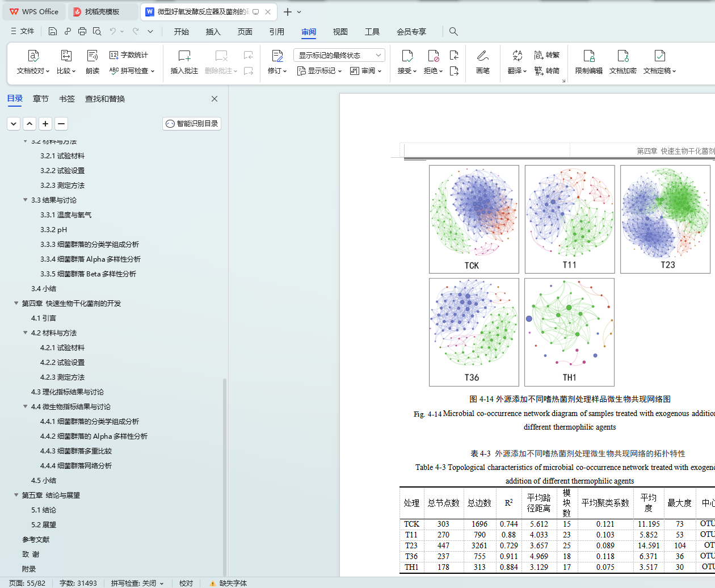Convert text with 转简 button
The height and width of the screenshot is (588, 715).
click(547, 71)
